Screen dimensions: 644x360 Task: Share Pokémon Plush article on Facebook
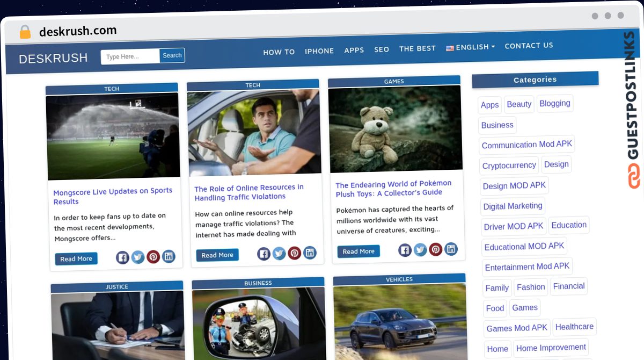click(405, 250)
